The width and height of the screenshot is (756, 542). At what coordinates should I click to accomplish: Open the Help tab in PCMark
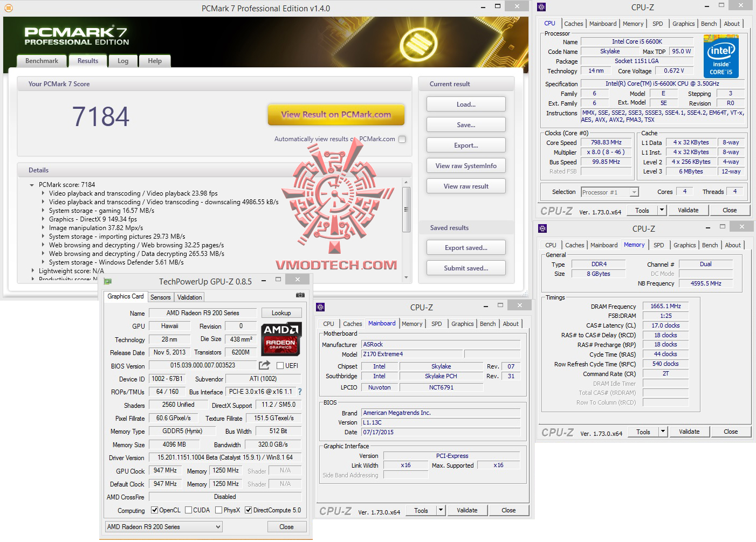click(155, 61)
